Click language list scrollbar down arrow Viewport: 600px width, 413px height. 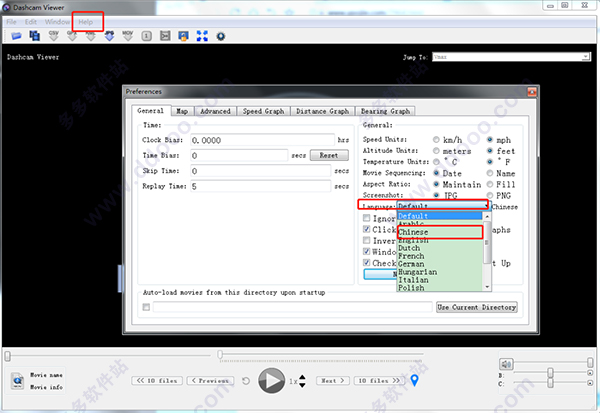point(487,287)
